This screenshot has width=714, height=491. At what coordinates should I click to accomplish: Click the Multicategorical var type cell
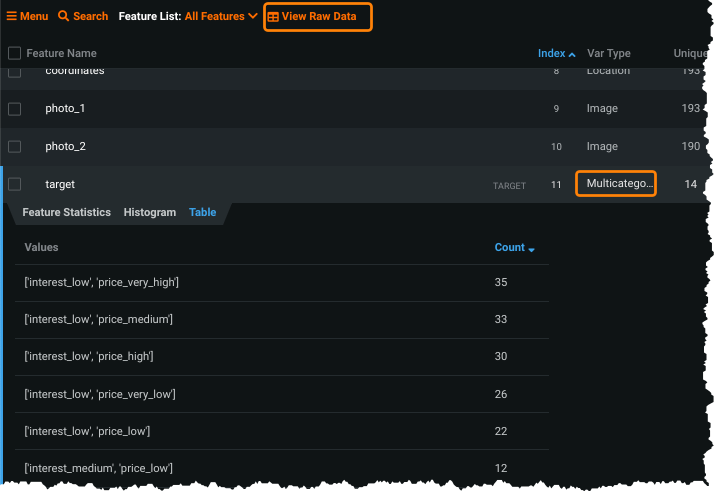[616, 184]
